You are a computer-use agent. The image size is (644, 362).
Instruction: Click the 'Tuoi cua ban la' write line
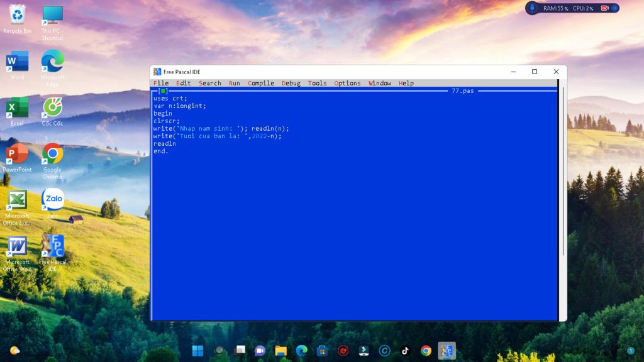point(217,136)
